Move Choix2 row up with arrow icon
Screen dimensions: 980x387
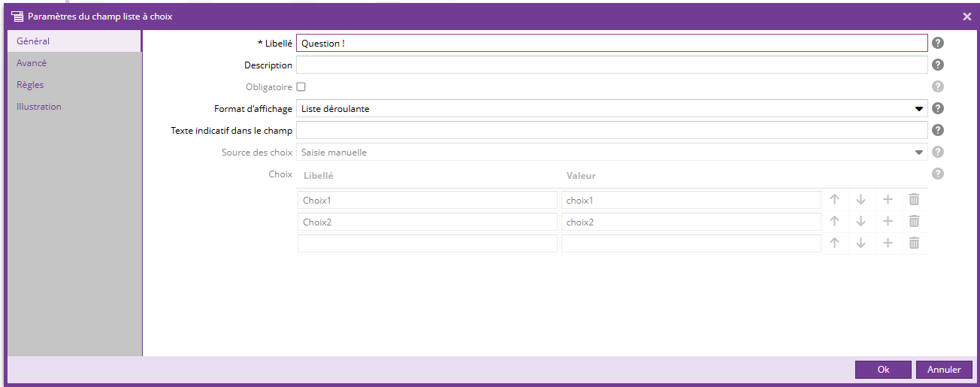(834, 222)
